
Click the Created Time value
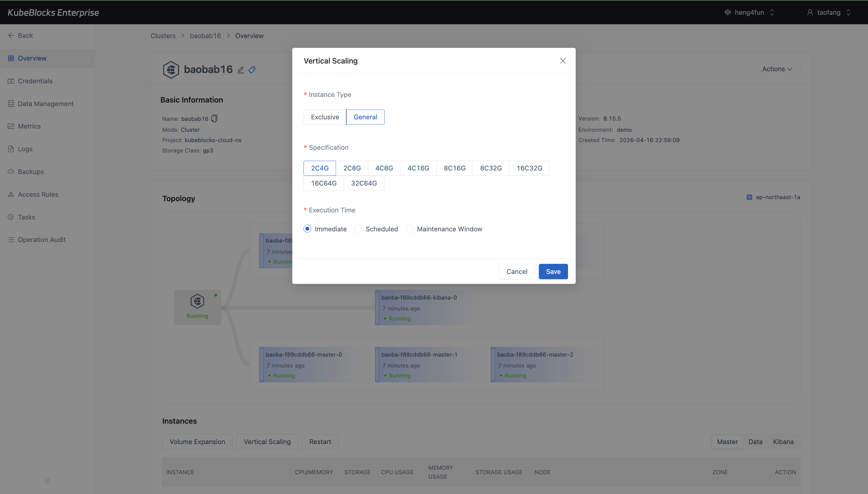point(650,140)
